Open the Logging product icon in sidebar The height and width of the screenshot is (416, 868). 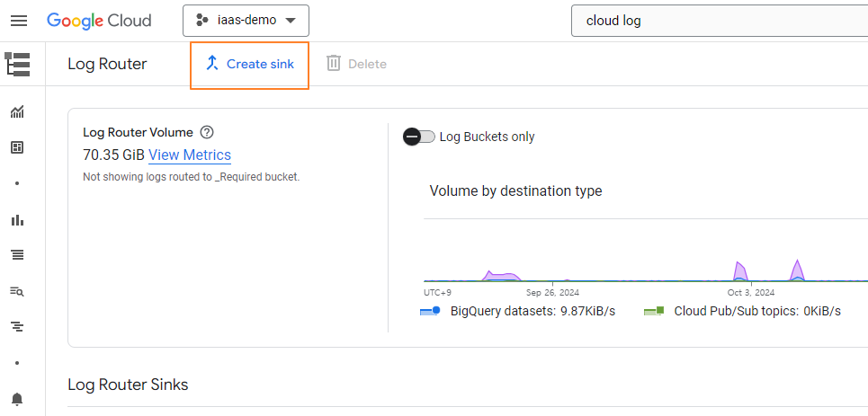17,64
